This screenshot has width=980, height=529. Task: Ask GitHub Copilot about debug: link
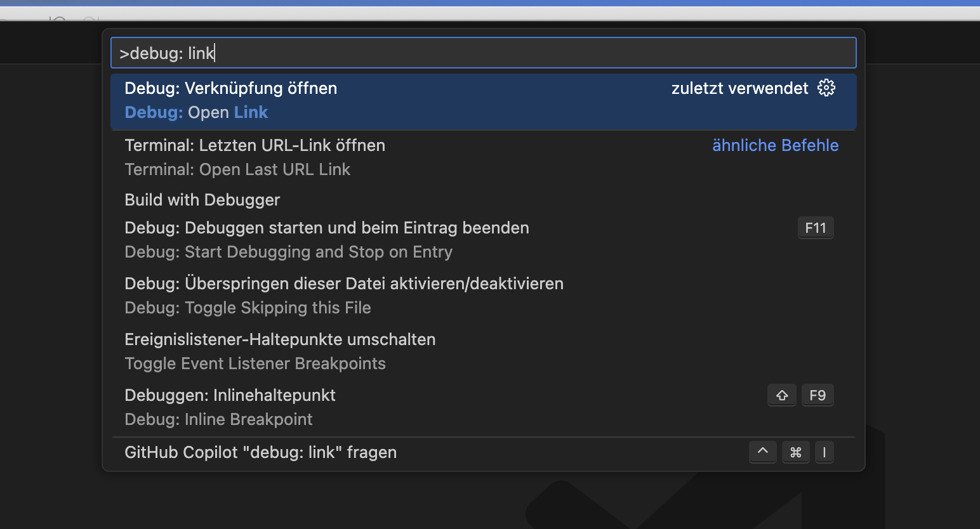(260, 452)
